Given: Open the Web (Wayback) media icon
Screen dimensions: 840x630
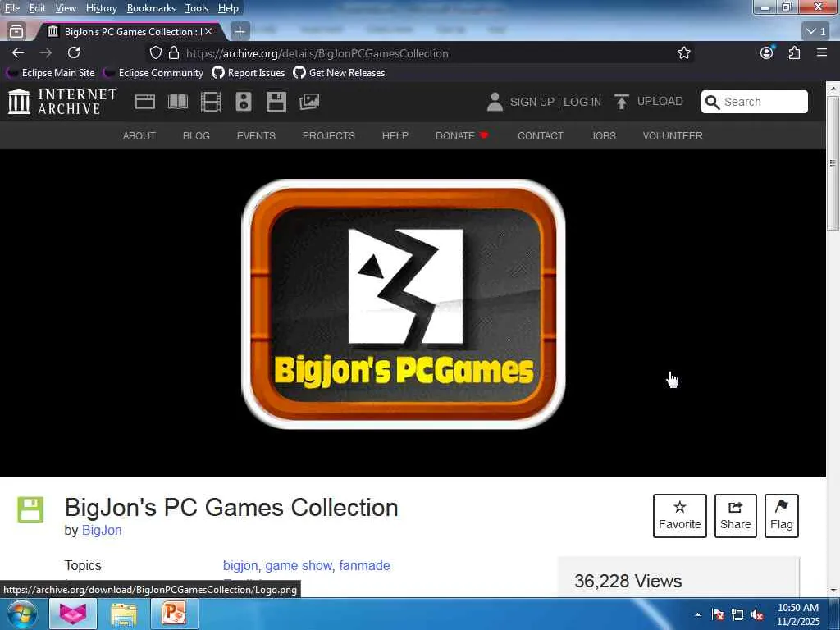Looking at the screenshot, I should [x=145, y=101].
